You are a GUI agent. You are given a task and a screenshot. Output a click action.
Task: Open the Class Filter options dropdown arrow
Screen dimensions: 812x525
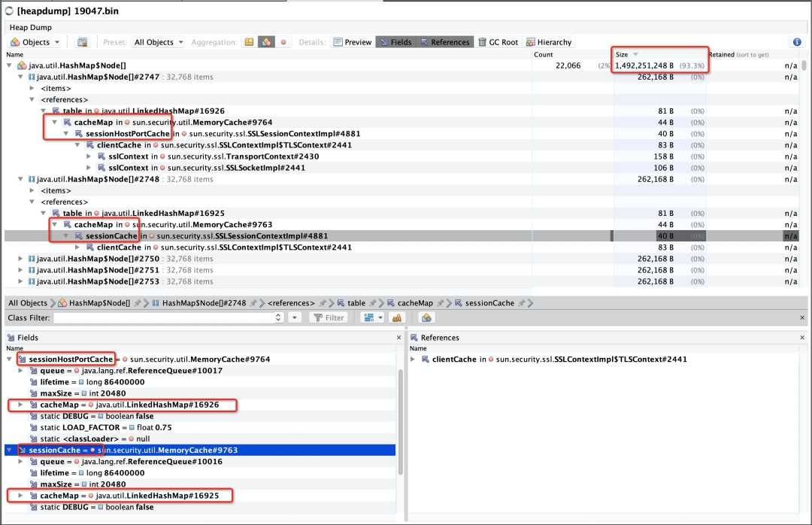pyautogui.click(x=295, y=317)
